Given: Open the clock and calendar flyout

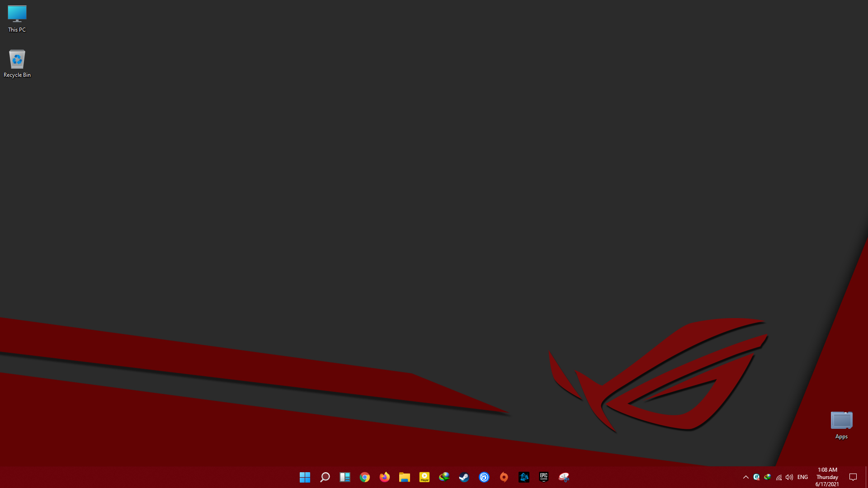Looking at the screenshot, I should point(827,477).
